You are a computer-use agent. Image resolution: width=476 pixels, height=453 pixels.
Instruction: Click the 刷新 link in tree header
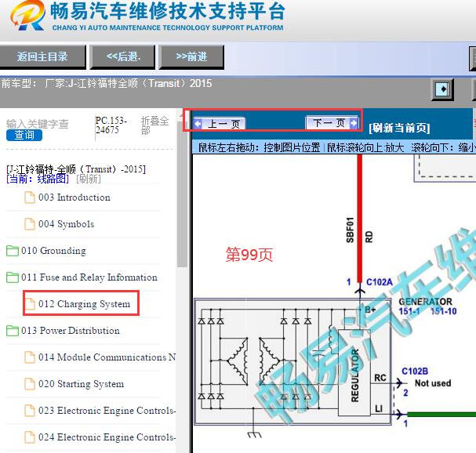(89, 179)
